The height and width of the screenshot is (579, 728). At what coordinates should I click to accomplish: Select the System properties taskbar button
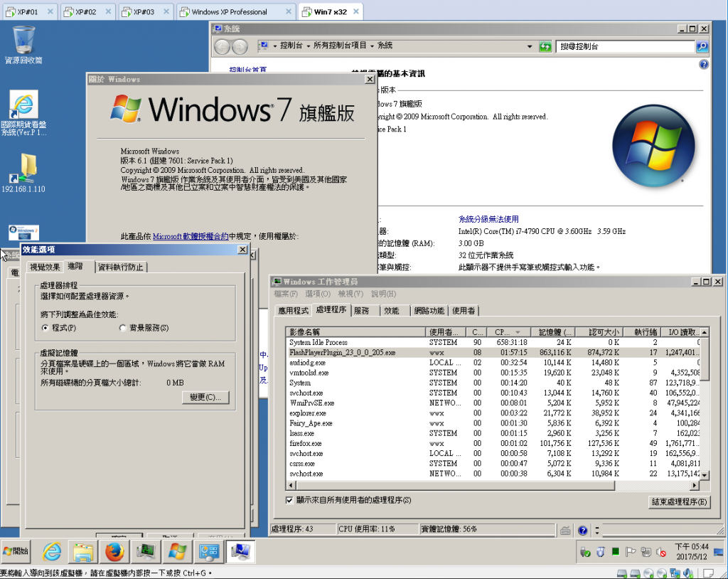240,551
